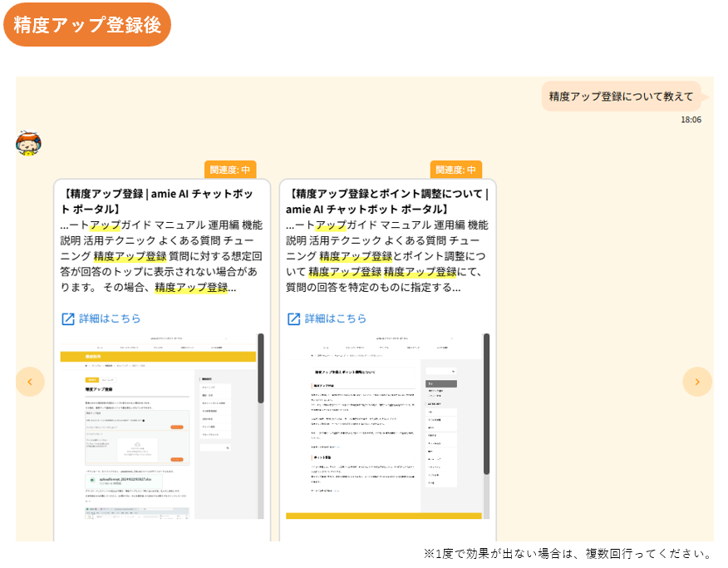Open 詳細はこちら link in 精度アップ登録 card
This screenshot has height=568, width=728.
point(110,319)
